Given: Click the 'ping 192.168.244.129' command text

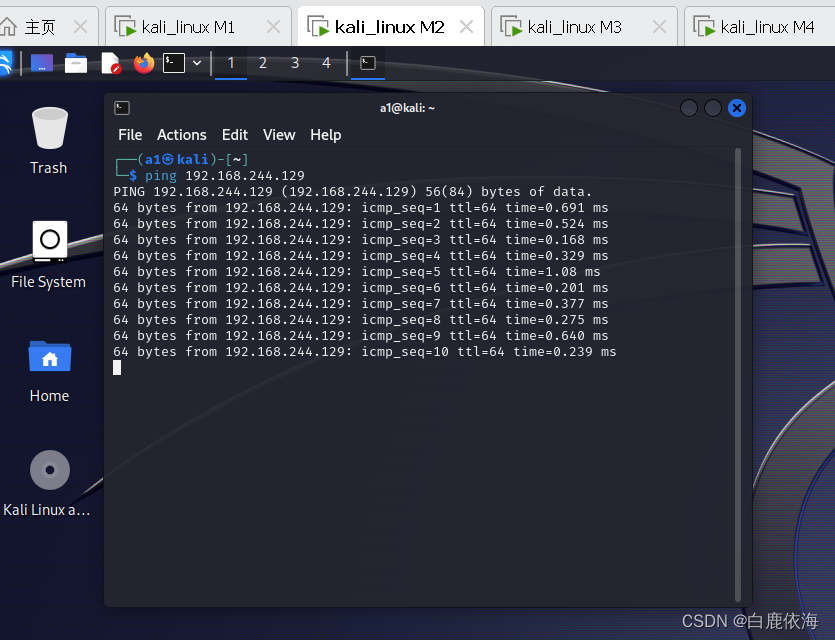Looking at the screenshot, I should (224, 176).
